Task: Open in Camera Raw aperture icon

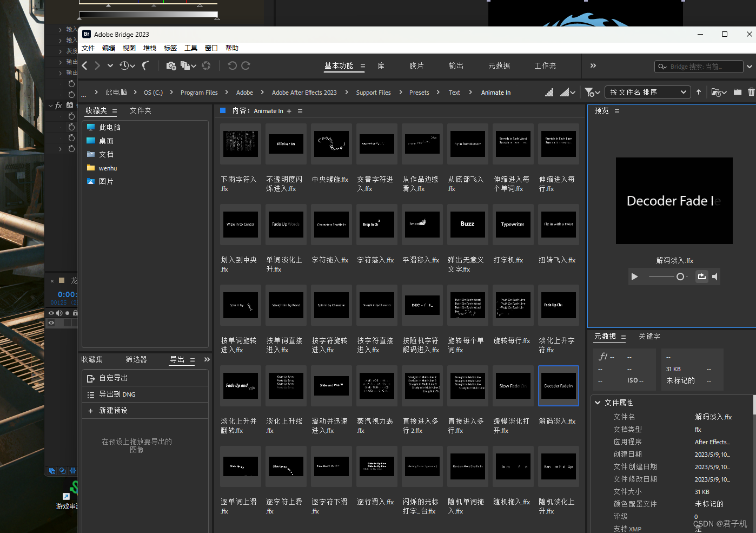Action: [x=206, y=65]
